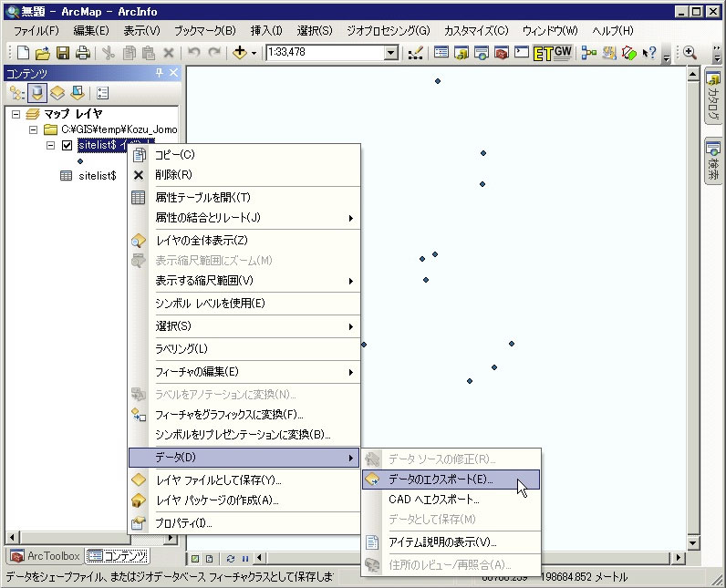Screen dimensions: 726x588
Task: Uncheck the sitelist$ イベント layer checkbox
Action: (x=67, y=145)
